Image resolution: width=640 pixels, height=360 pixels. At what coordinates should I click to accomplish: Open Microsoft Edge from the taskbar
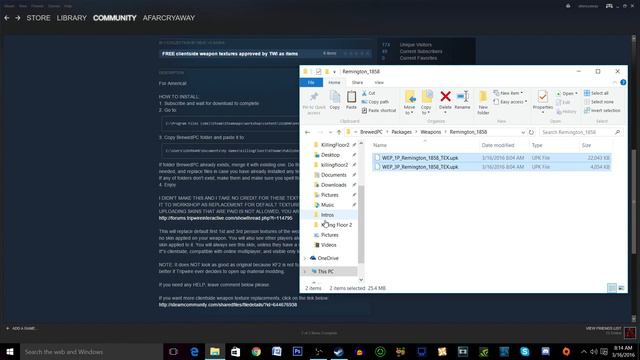pyautogui.click(x=194, y=351)
